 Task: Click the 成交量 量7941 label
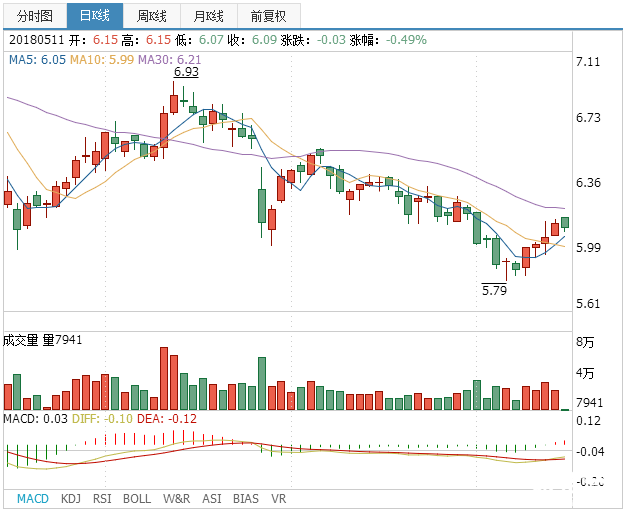tap(42, 340)
